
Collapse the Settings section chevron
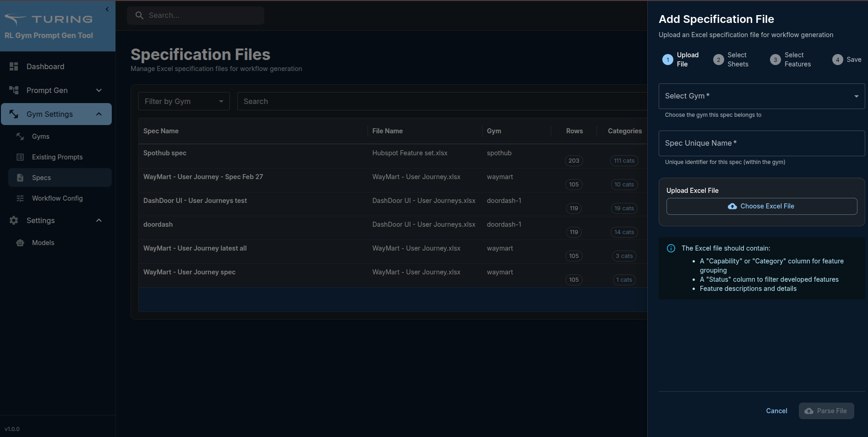99,220
